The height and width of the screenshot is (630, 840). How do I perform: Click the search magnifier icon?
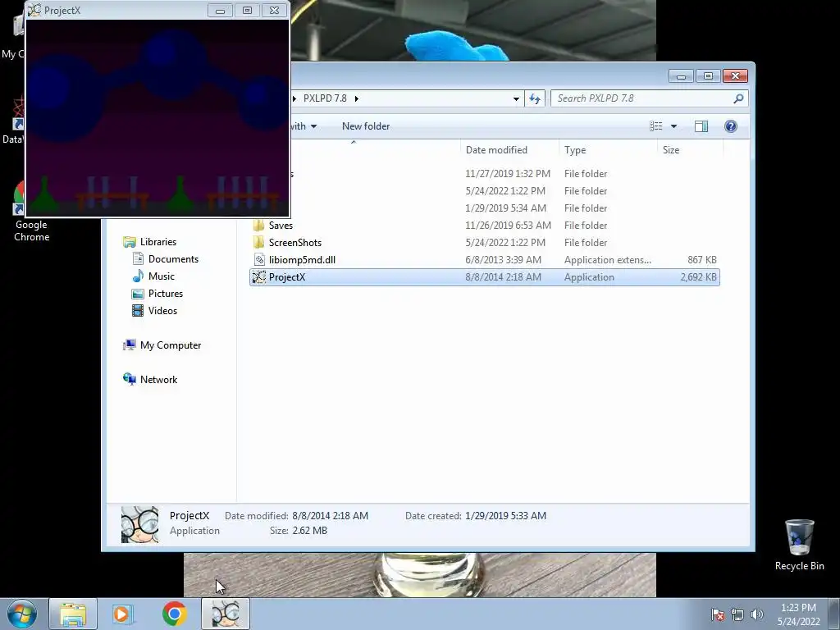(x=738, y=98)
